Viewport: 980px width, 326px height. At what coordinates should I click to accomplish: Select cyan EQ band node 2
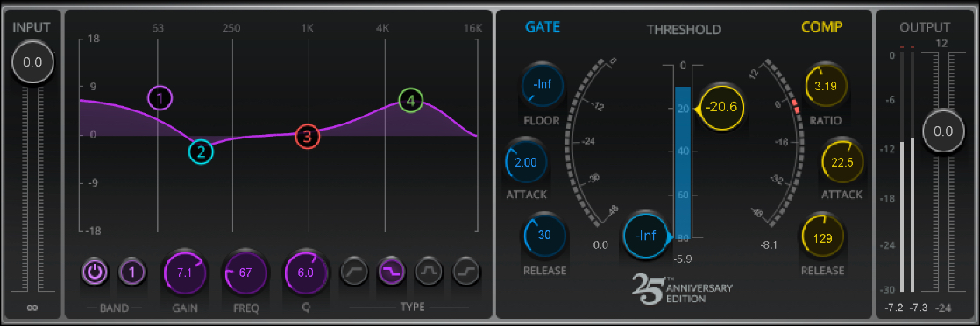(x=202, y=151)
